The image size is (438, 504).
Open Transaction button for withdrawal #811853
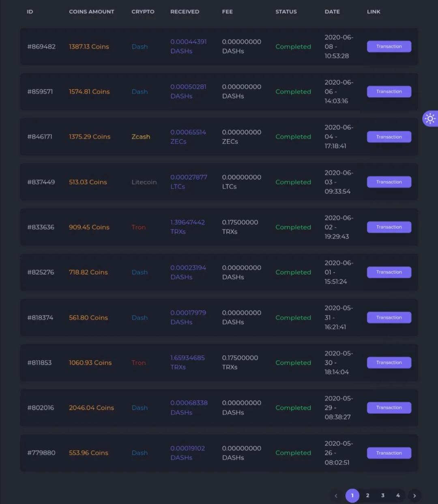coord(389,362)
